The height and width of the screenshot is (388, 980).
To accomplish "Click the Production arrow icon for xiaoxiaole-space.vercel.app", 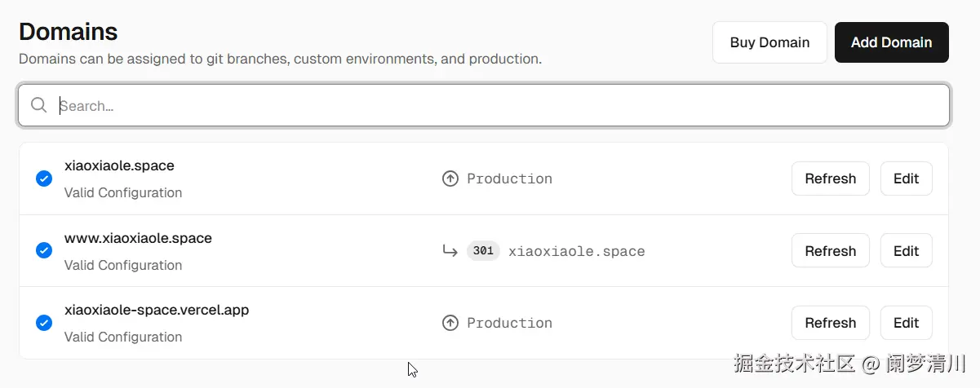I will coord(450,323).
